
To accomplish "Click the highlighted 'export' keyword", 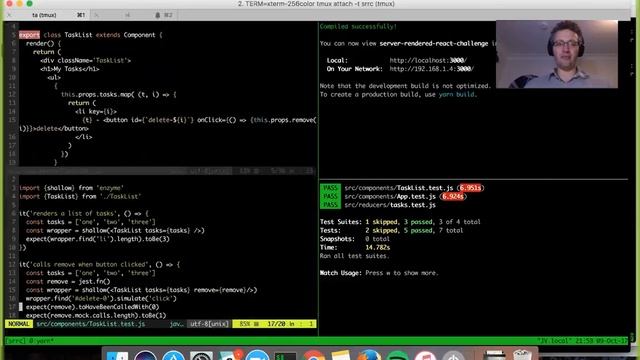I will coord(29,35).
